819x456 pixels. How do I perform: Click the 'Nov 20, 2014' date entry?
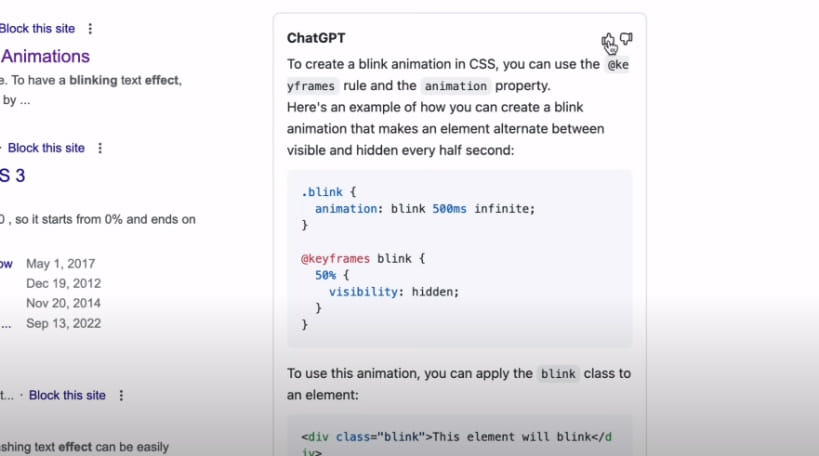pos(64,303)
